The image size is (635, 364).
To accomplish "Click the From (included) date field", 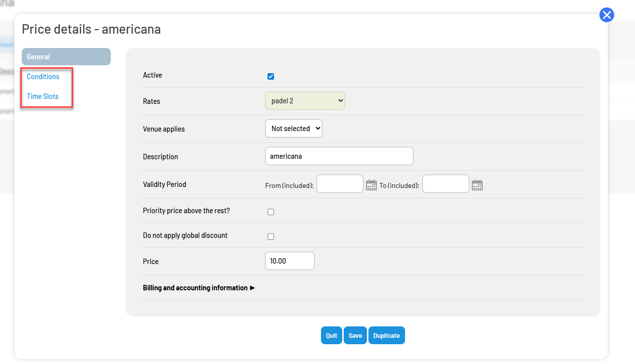I will point(340,184).
